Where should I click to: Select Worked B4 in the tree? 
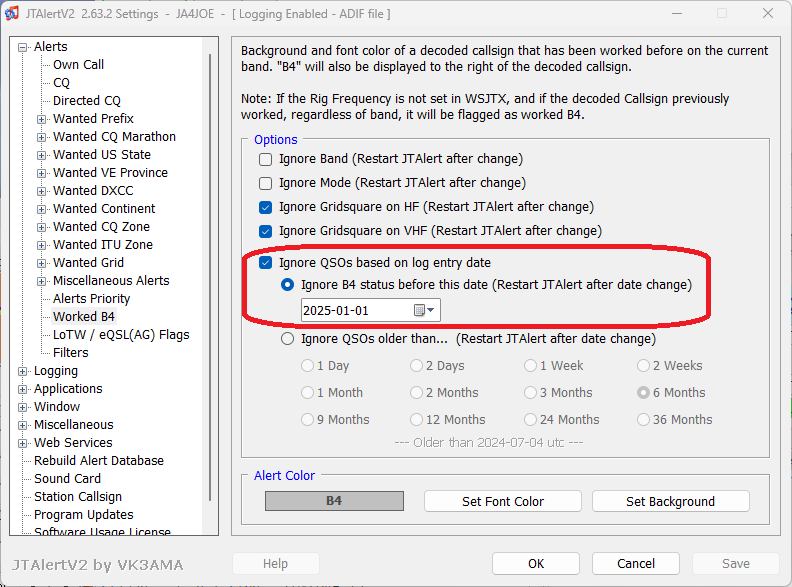coord(84,317)
